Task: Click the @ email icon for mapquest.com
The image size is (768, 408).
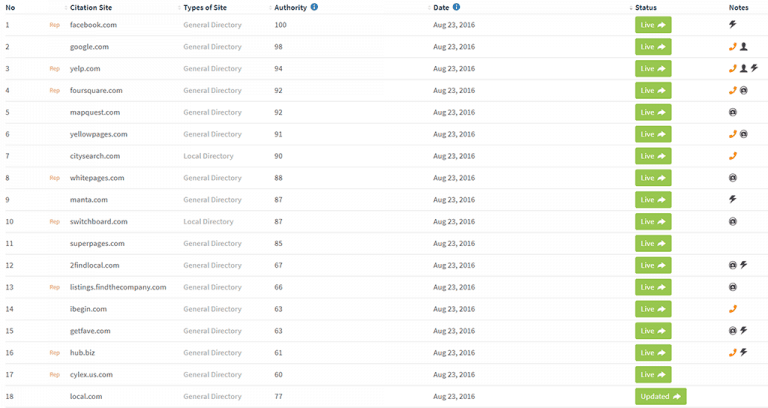Action: pos(733,112)
